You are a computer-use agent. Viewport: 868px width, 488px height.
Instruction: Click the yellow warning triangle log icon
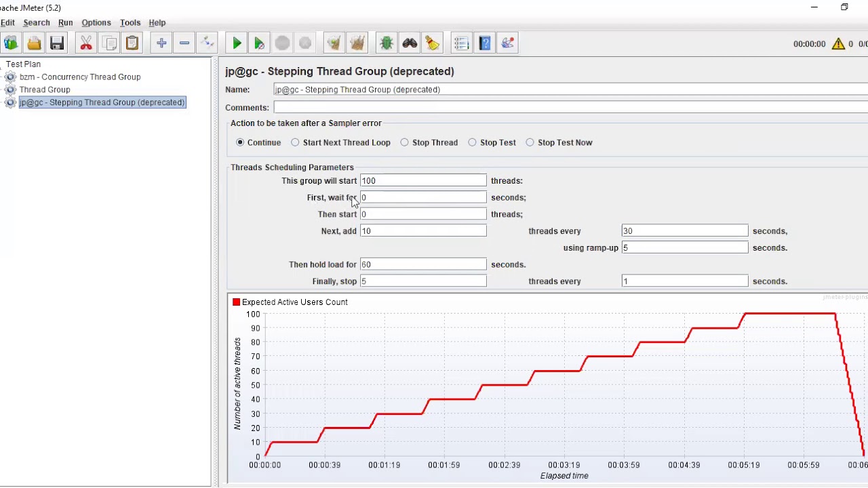(x=838, y=44)
